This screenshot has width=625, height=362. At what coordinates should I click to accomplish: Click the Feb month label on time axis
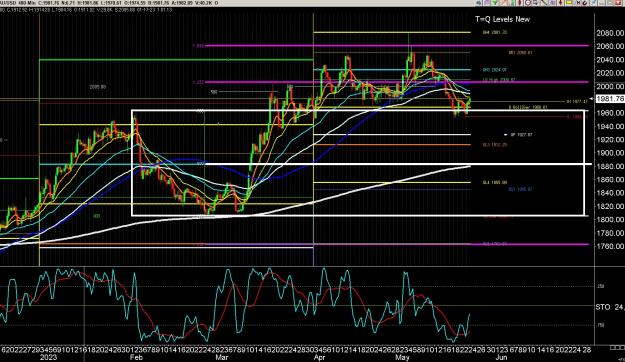(x=136, y=357)
